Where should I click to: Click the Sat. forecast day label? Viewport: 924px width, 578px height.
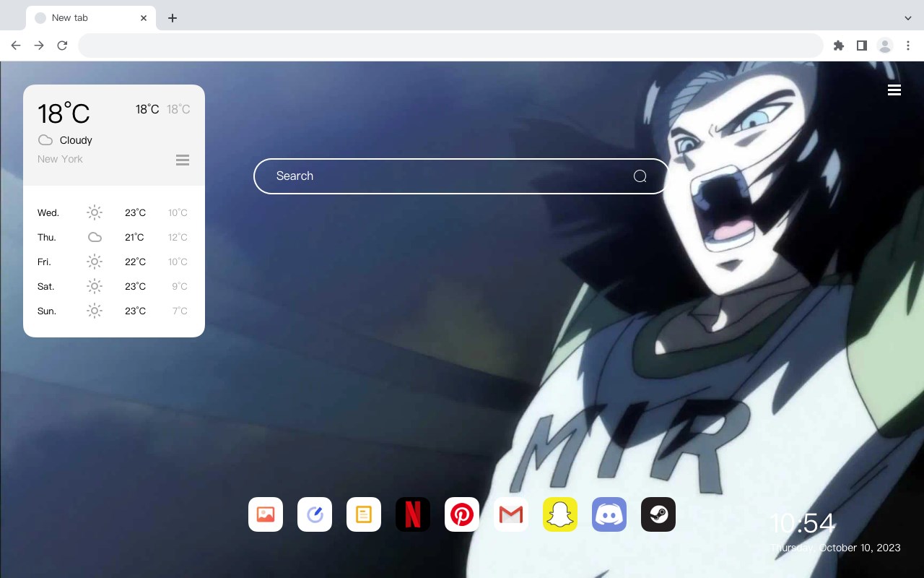(x=46, y=287)
